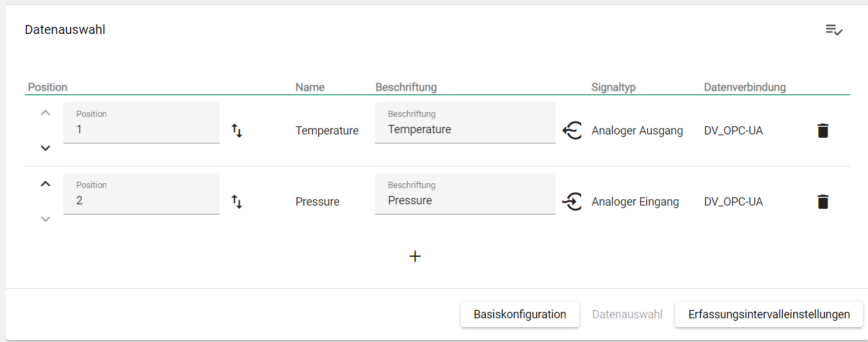
Task: Click the select-all checklist icon
Action: click(x=833, y=29)
